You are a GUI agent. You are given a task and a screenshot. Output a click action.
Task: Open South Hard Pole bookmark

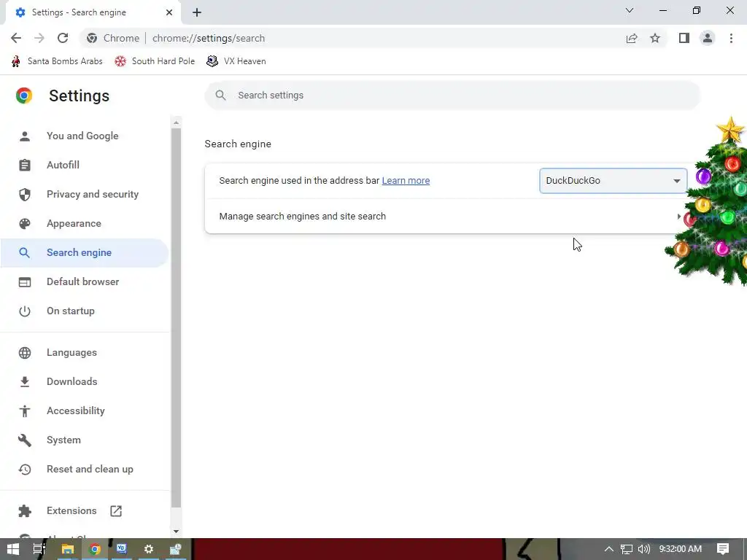click(155, 61)
